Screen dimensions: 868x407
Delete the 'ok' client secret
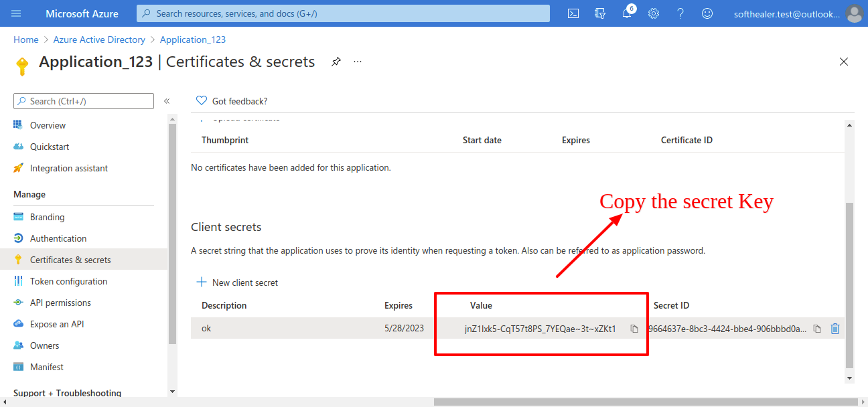[835, 329]
